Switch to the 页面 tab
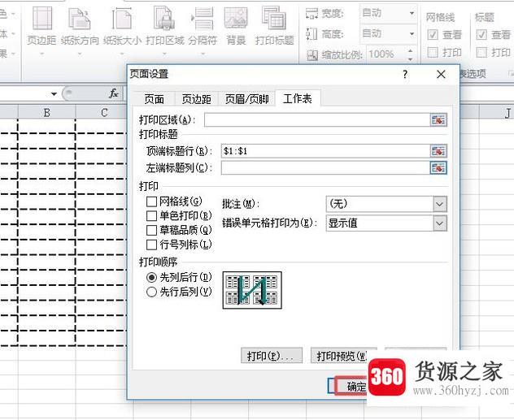Image resolution: width=514 pixels, height=420 pixels. 154,99
